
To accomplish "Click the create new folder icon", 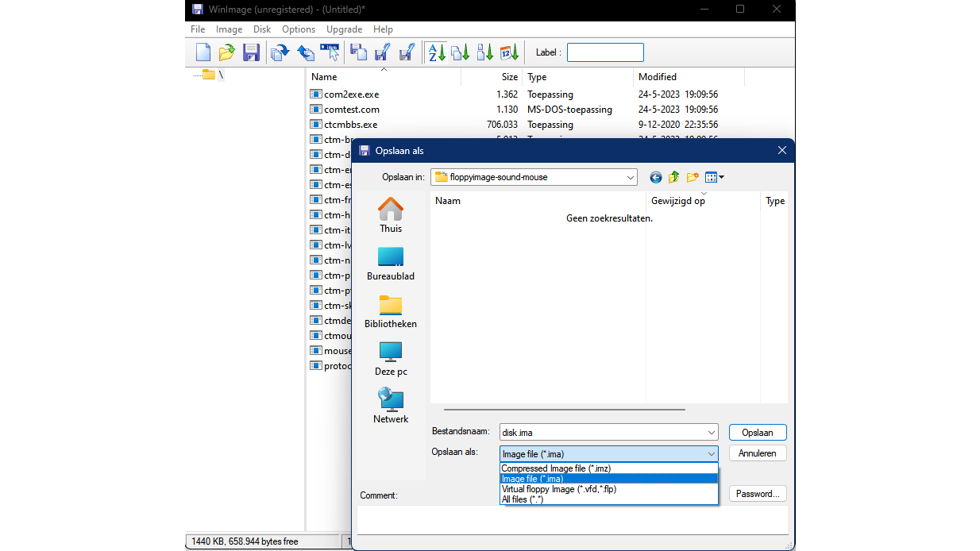I will [693, 177].
